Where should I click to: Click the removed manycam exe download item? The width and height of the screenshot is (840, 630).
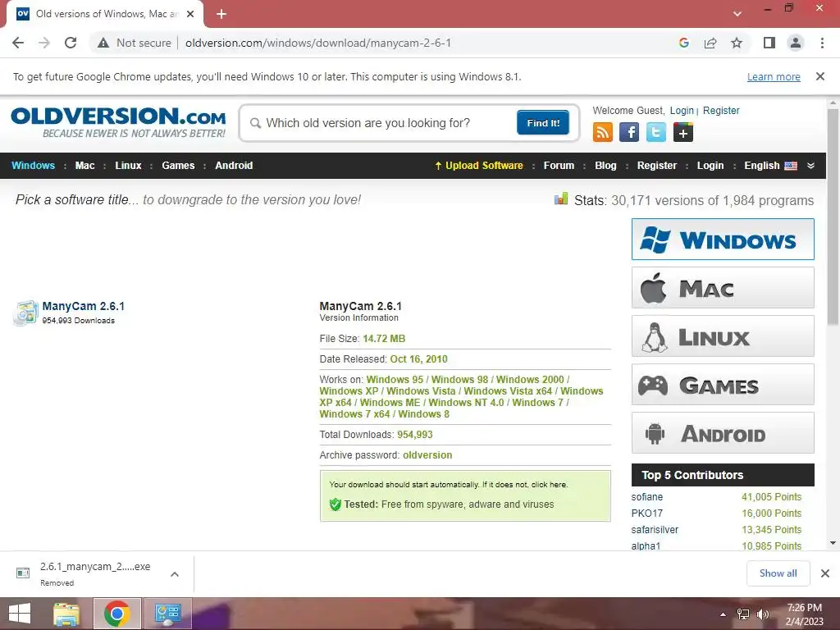click(84, 573)
